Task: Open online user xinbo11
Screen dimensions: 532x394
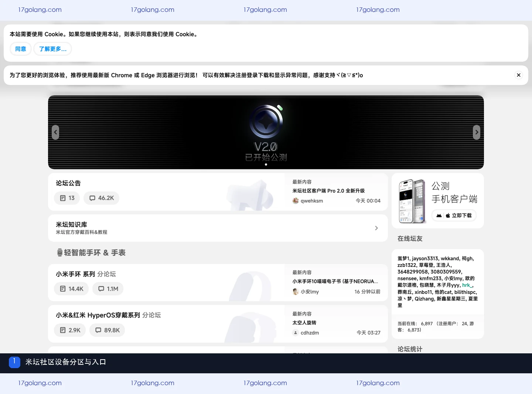Action: (x=423, y=292)
